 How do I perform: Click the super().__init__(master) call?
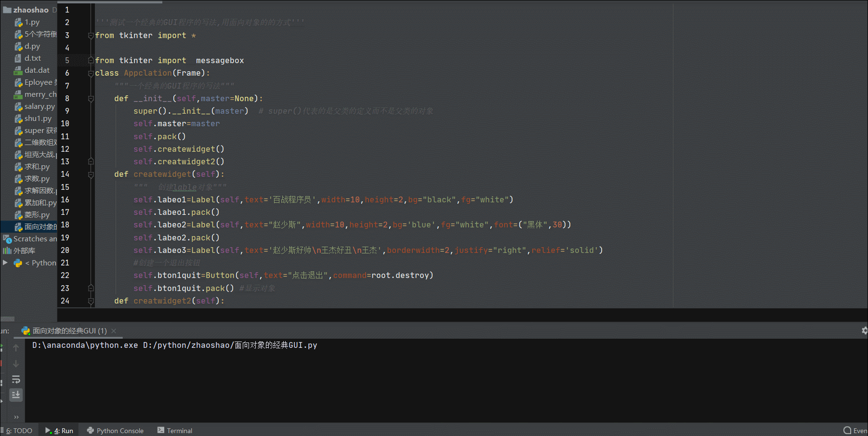[191, 111]
